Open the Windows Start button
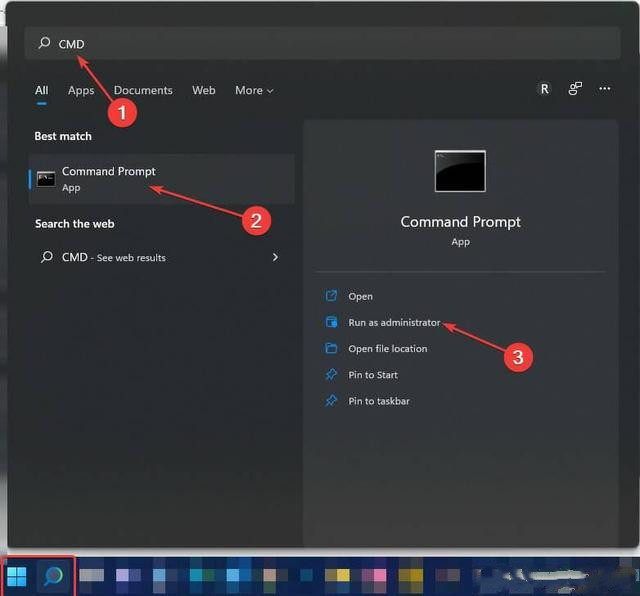This screenshot has height=596, width=640. pyautogui.click(x=17, y=576)
